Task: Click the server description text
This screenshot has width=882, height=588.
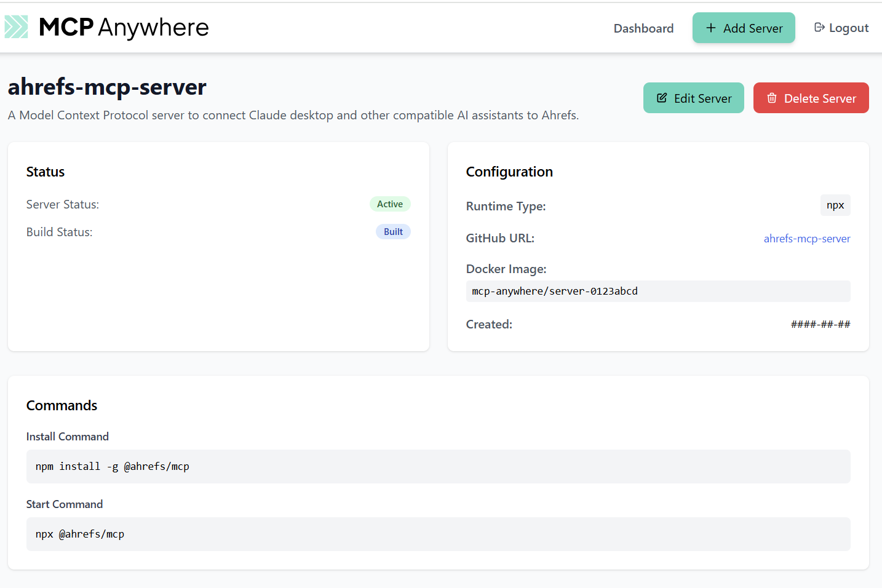Action: coord(293,115)
